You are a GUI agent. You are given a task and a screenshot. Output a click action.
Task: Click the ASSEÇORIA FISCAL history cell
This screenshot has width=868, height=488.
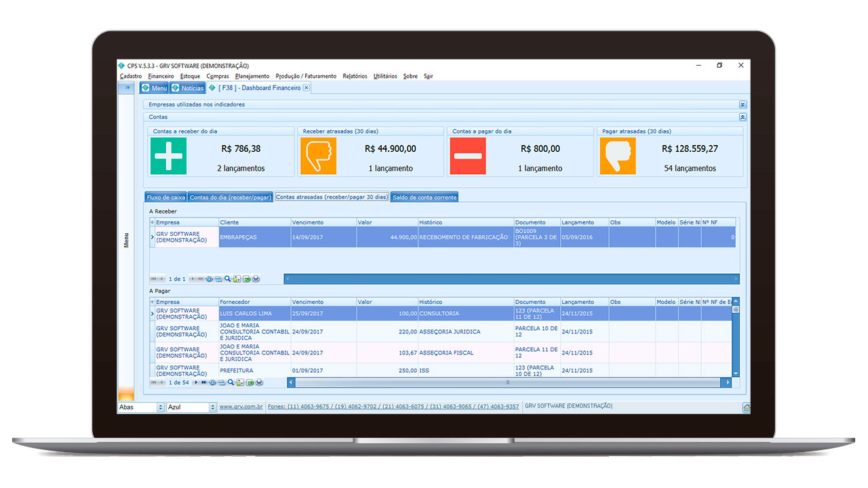466,352
